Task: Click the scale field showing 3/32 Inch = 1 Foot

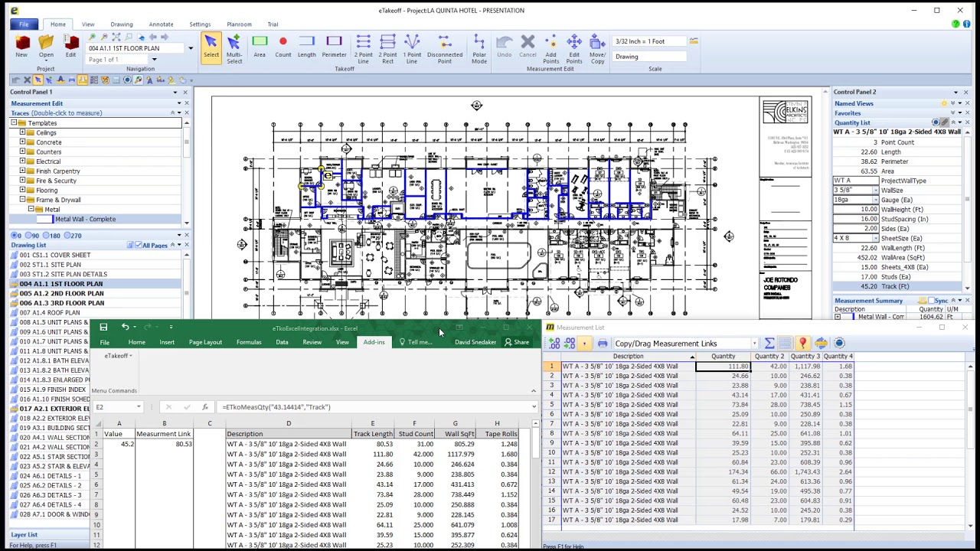Action: coord(649,41)
